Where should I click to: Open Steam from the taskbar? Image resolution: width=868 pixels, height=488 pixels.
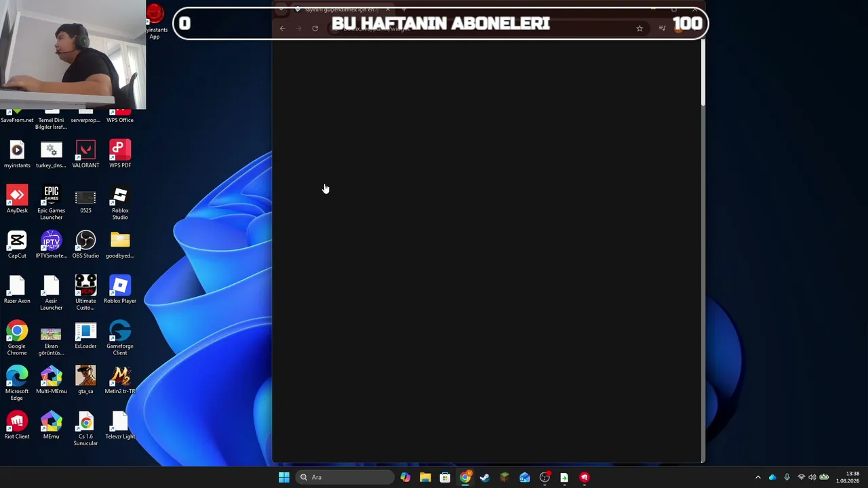coord(484,477)
